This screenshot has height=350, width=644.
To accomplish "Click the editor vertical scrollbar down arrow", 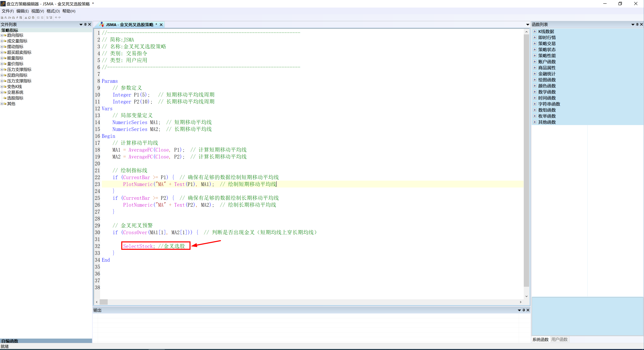I will (x=526, y=296).
